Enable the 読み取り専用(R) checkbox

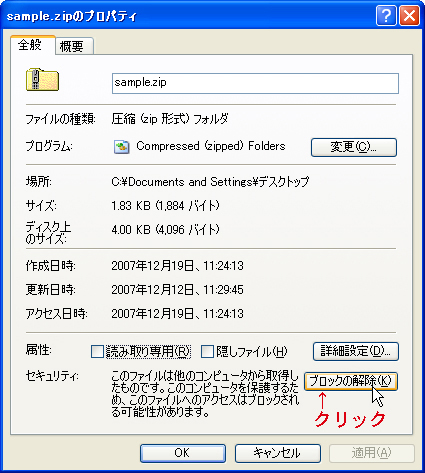97,352
